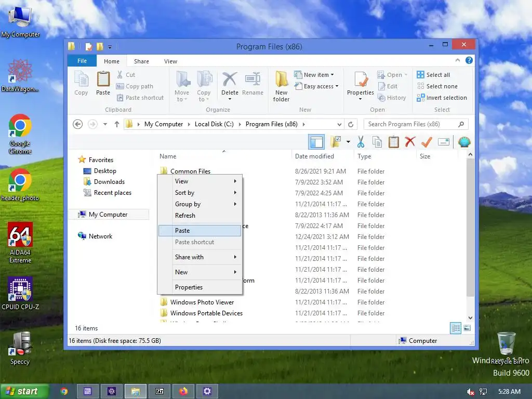Go up one level with Up arrow
This screenshot has height=399, width=532.
[x=117, y=124]
